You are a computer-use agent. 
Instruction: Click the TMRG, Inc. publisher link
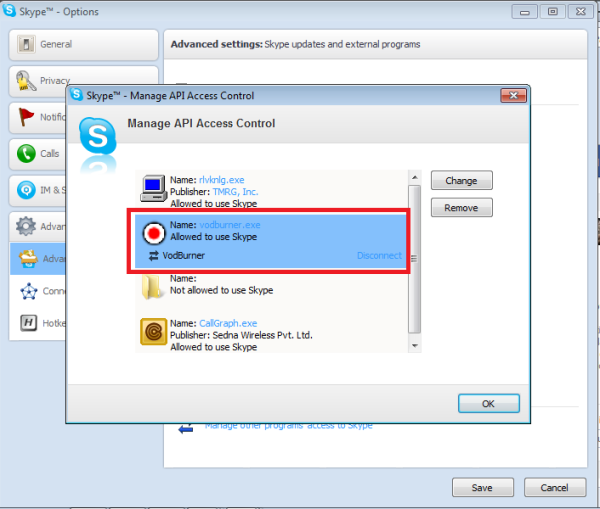pyautogui.click(x=235, y=192)
